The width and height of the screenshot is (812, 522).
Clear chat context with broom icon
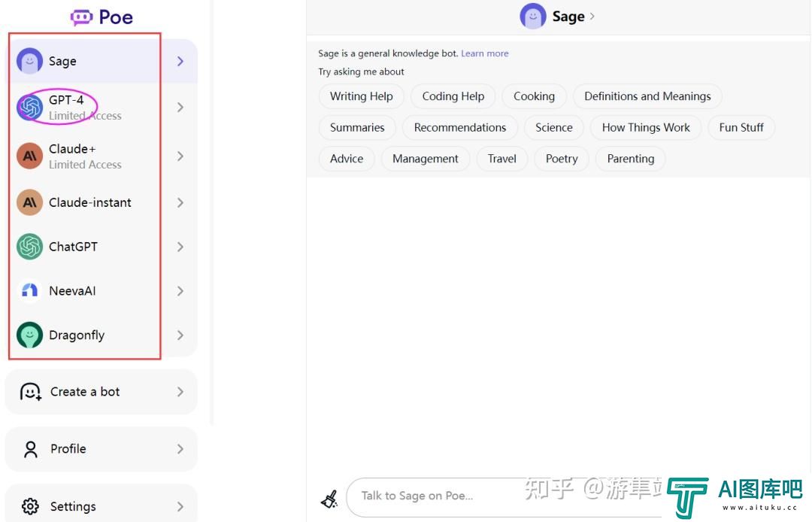tap(329, 499)
